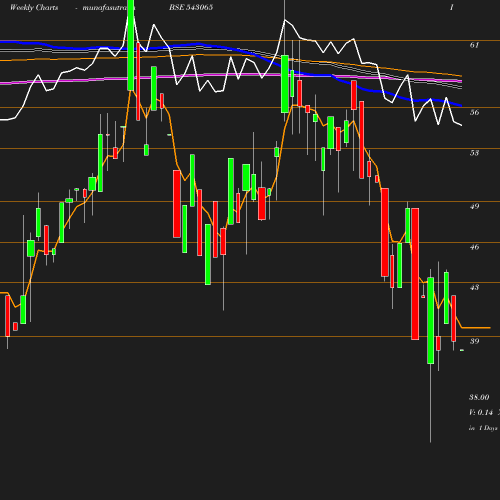Click the "Weekly Charts" title text
Image resolution: width=500 pixels, height=500 pixels.
point(34,7)
